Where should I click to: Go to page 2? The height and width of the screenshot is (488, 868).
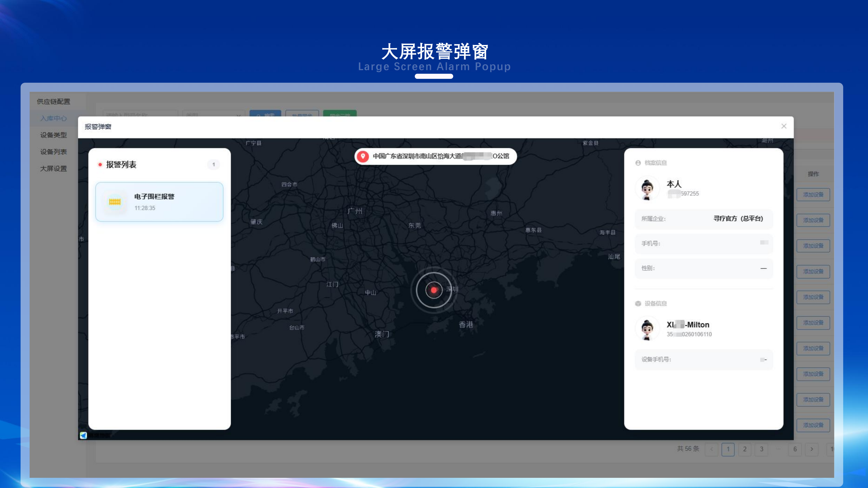745,449
